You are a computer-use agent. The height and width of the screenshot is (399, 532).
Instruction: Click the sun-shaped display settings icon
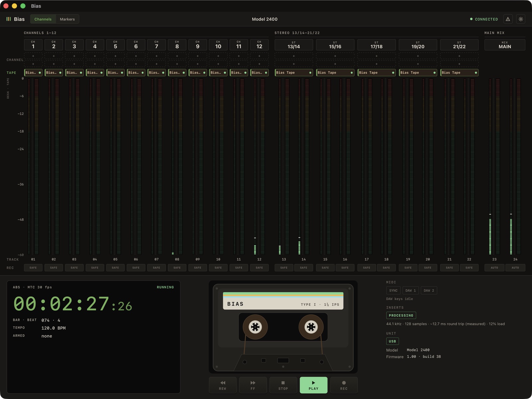coord(521,19)
